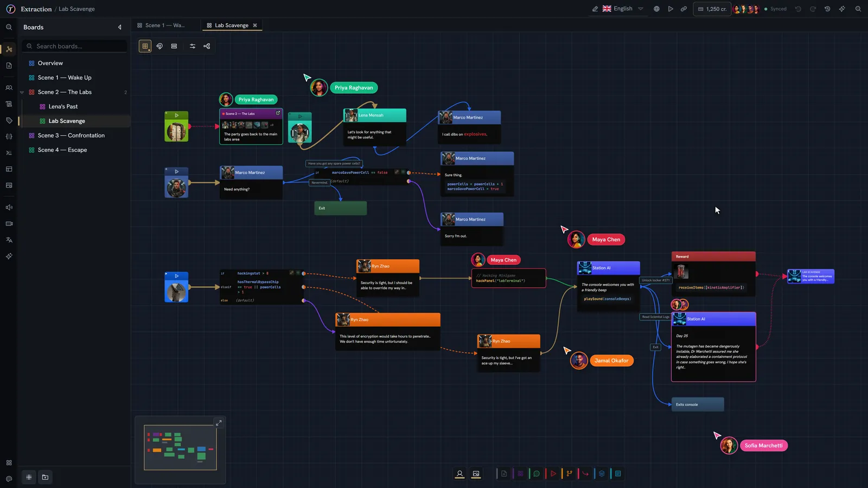The image size is (868, 488).
Task: Open the audio speaker icon in left rail
Action: [x=9, y=207]
